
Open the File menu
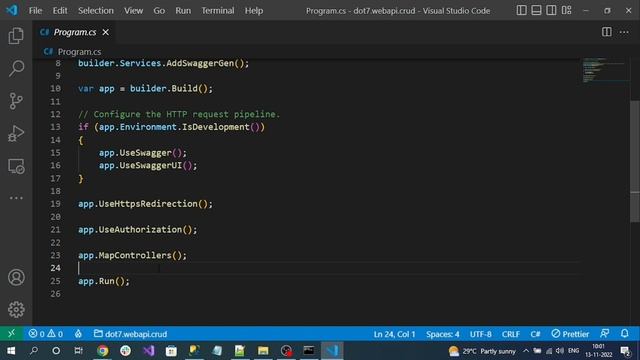tap(35, 11)
